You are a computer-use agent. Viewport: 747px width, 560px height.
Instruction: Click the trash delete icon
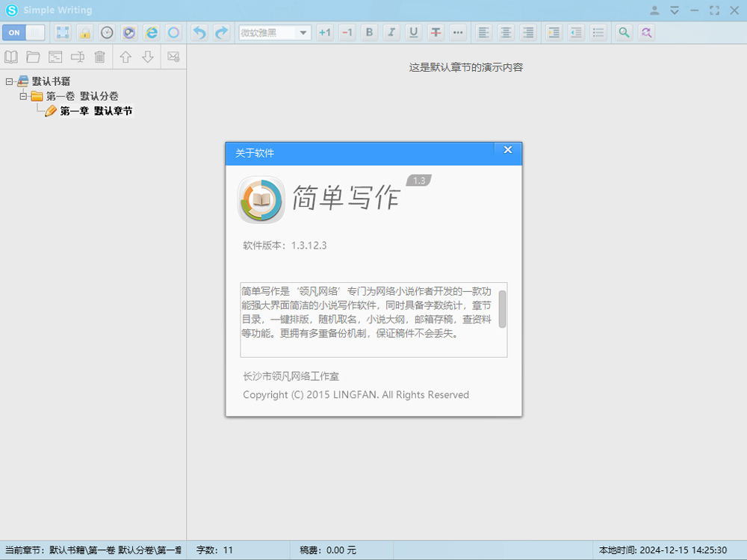tap(99, 57)
